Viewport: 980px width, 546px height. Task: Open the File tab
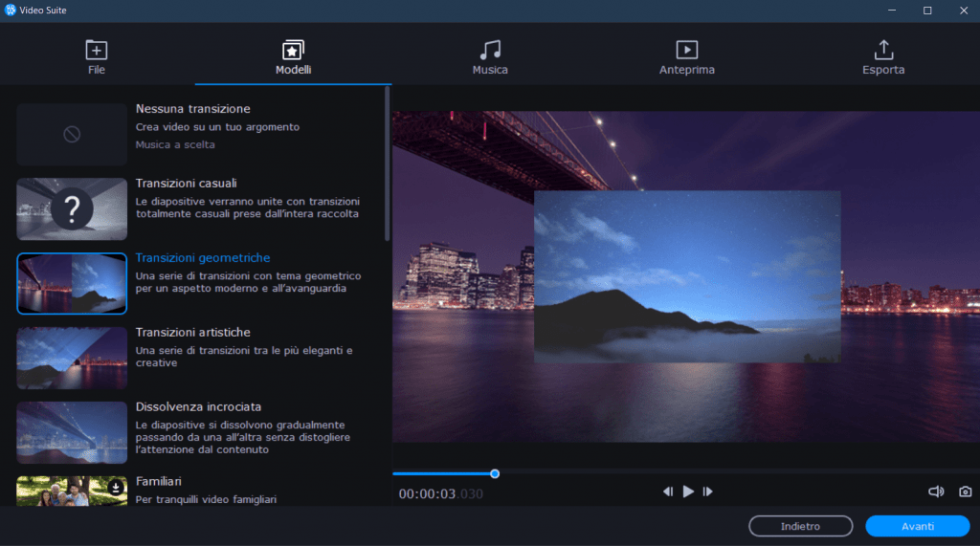(97, 56)
